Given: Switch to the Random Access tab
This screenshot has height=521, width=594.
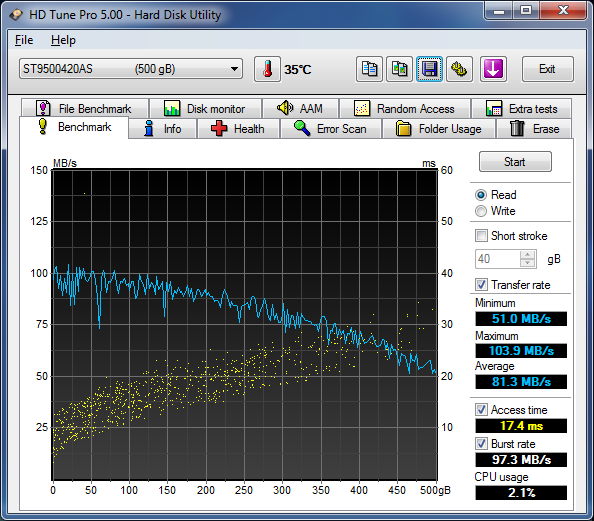Looking at the screenshot, I should tap(405, 109).
